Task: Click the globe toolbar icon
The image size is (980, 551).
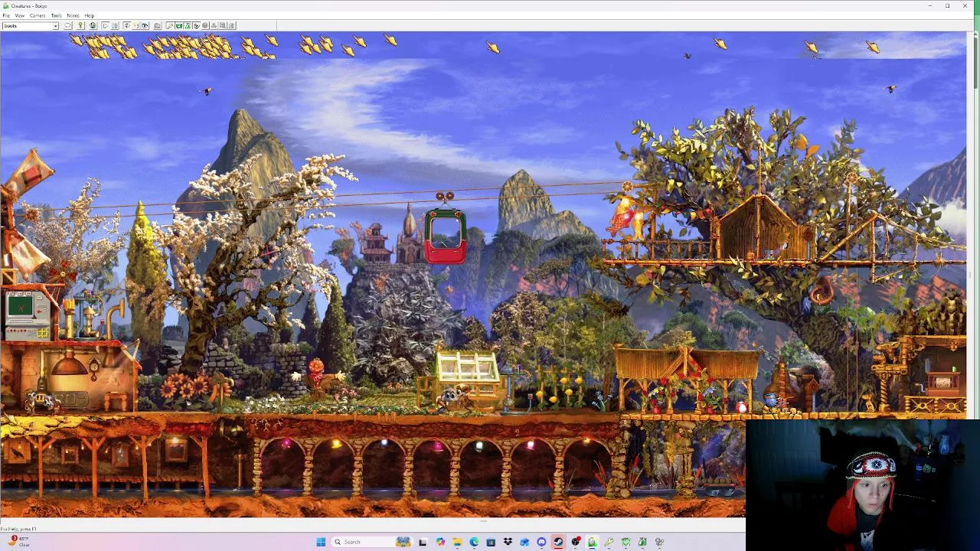Action: click(93, 26)
